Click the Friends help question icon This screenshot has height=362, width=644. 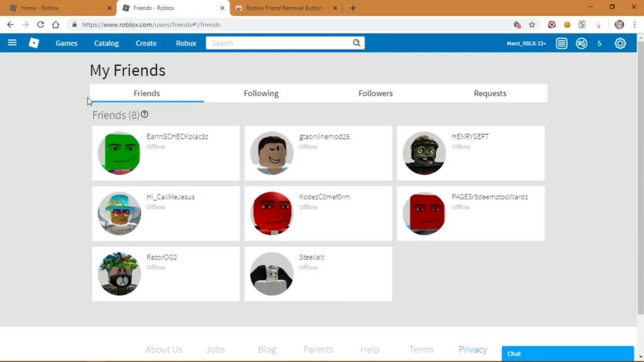tap(144, 115)
